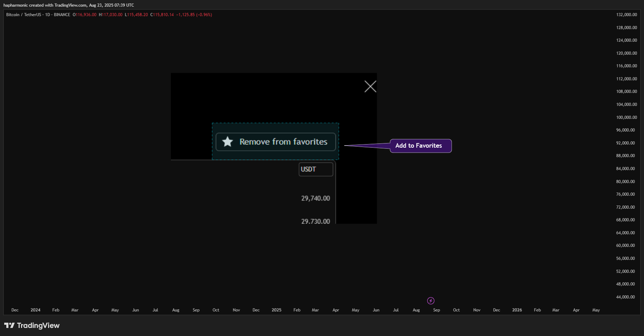The width and height of the screenshot is (644, 336).
Task: Click the 84,000.00 price axis label
Action: (625, 169)
